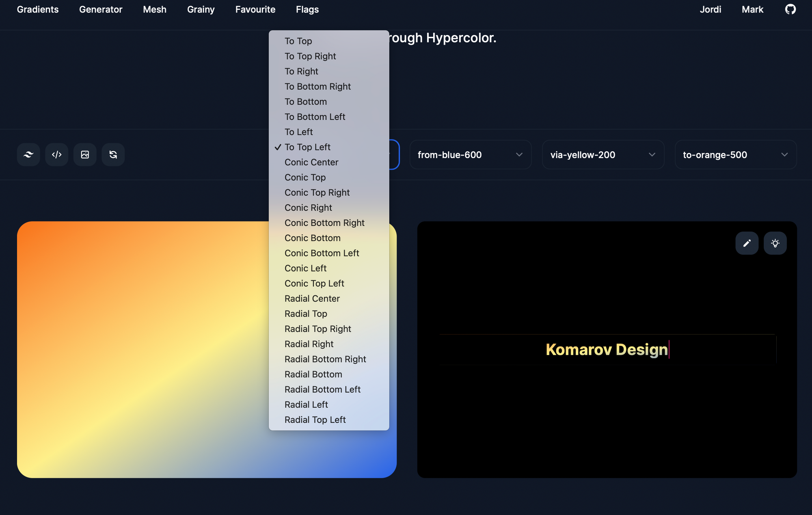Screen dimensions: 812x515
Task: Open the Grainy nav link
Action: click(x=201, y=9)
